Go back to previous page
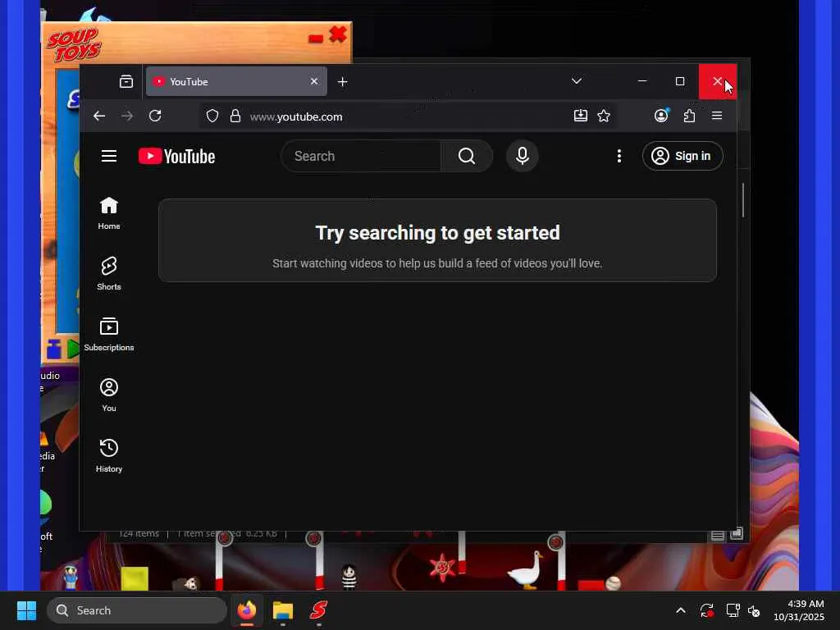Image resolution: width=840 pixels, height=630 pixels. click(x=99, y=116)
